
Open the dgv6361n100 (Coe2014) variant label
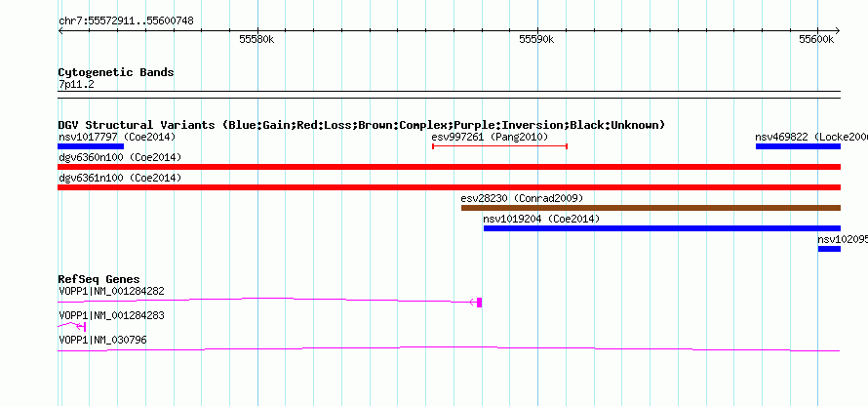(120, 179)
